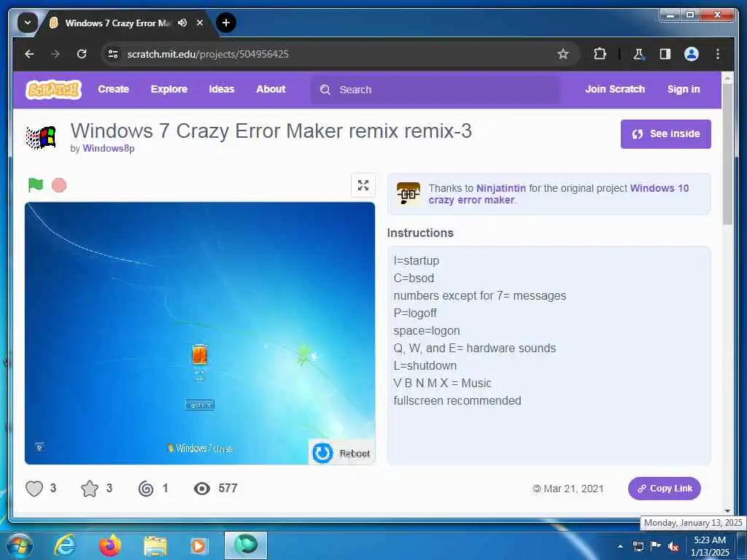The width and height of the screenshot is (747, 560).
Task: Click the Scratch search field
Action: tap(436, 90)
